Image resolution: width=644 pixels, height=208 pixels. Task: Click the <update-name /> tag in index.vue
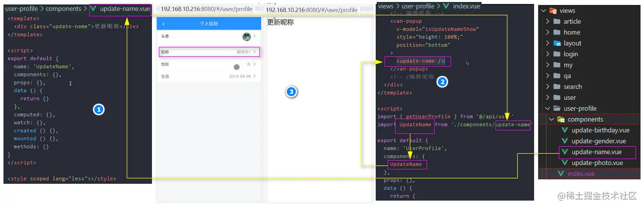click(420, 61)
